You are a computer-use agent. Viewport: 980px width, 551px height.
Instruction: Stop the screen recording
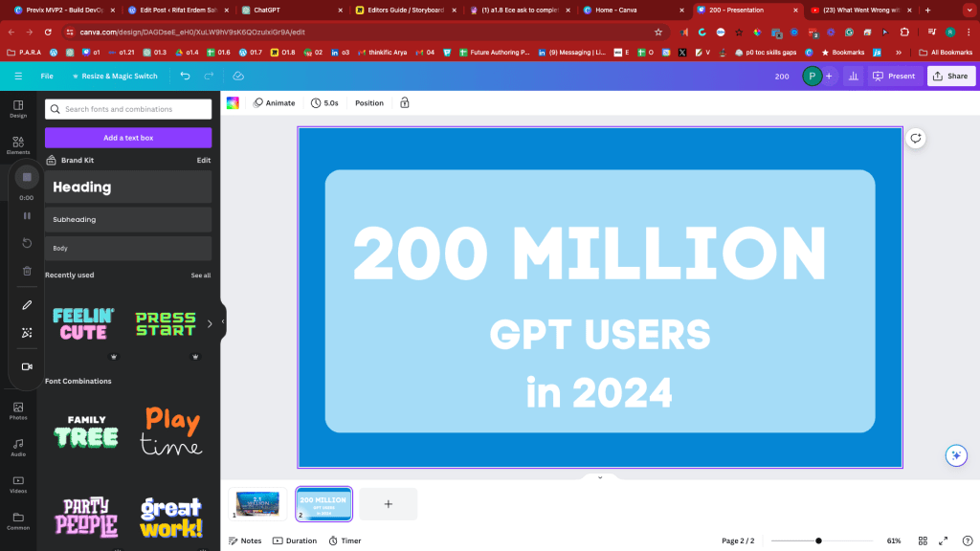pos(27,177)
